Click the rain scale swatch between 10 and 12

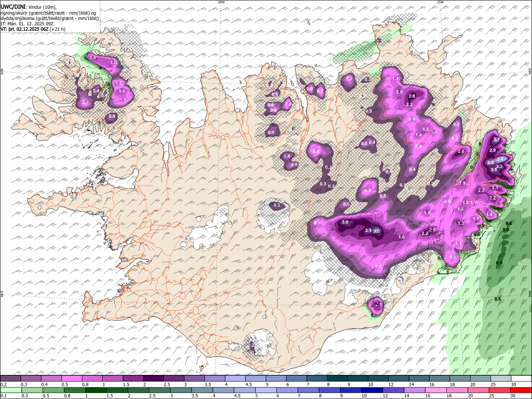tap(372, 390)
